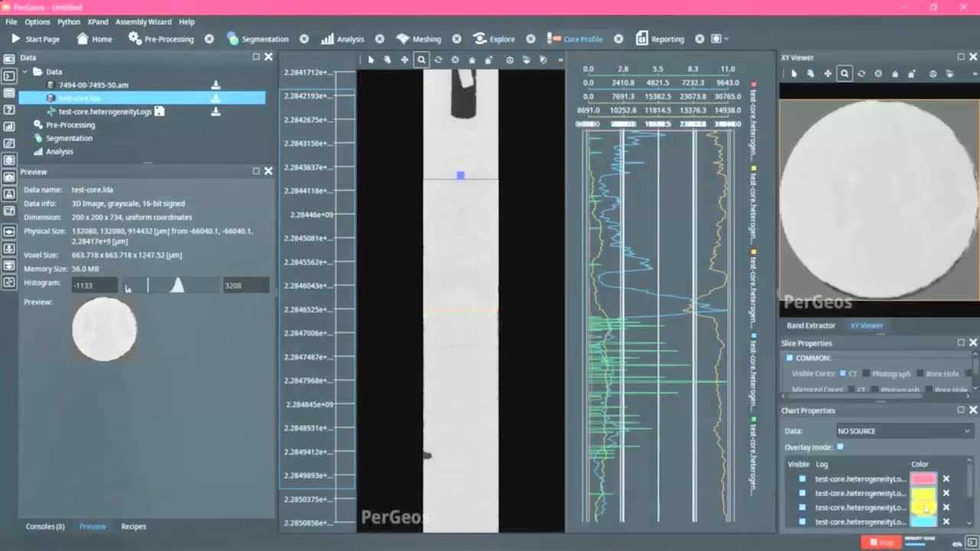Viewport: 980px width, 551px height.
Task: Click the histogram minimum value field
Action: tap(94, 285)
